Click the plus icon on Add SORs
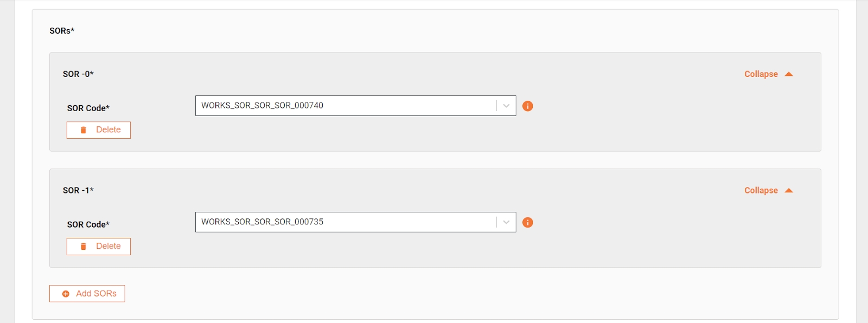 (x=66, y=294)
